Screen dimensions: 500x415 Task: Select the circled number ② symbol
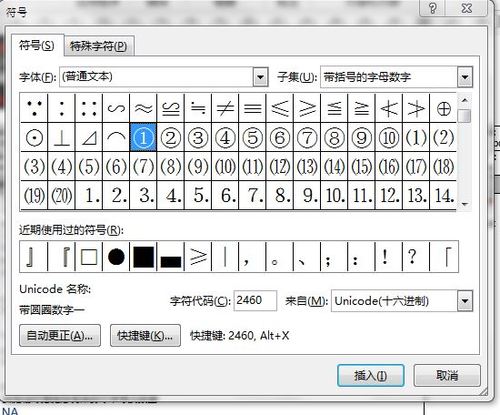point(170,137)
